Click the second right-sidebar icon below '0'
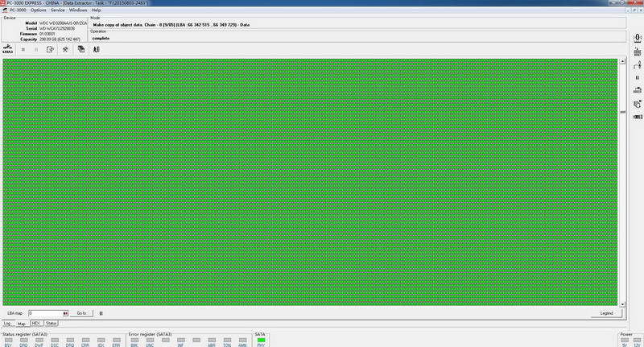 pos(638,52)
